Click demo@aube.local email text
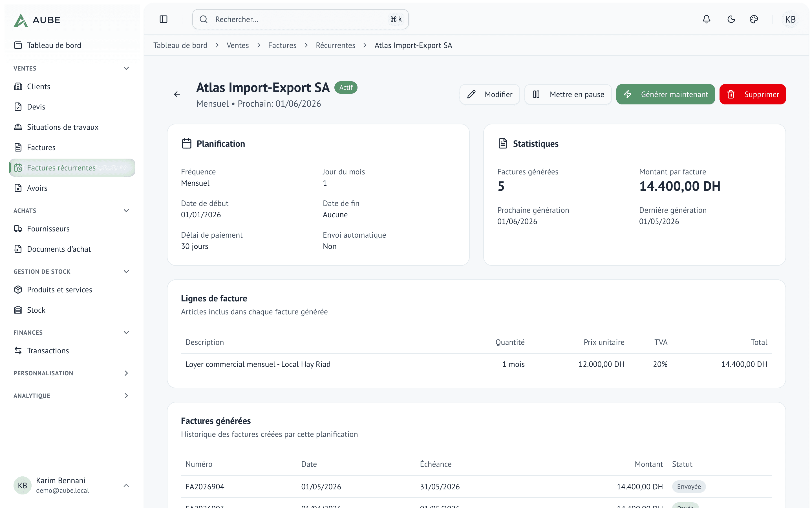The width and height of the screenshot is (812, 508). (62, 491)
